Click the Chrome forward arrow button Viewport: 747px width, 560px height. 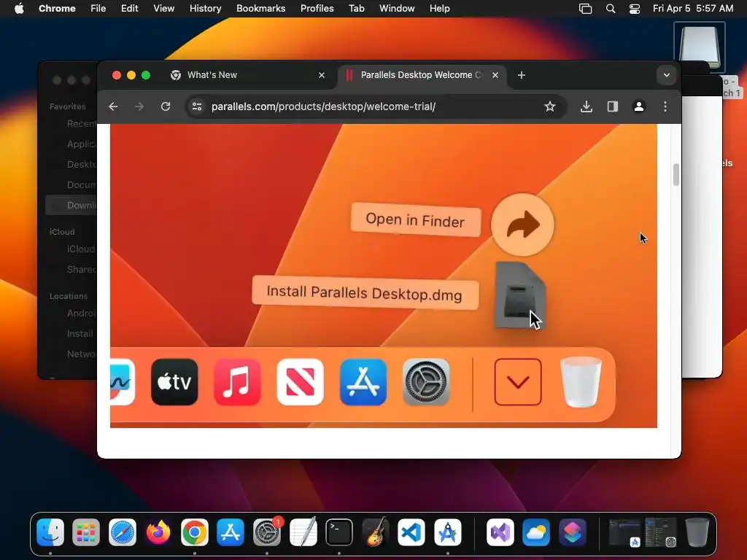pos(139,106)
